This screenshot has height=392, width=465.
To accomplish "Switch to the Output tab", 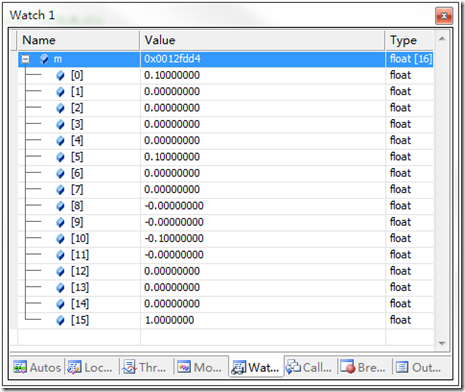I will [419, 367].
